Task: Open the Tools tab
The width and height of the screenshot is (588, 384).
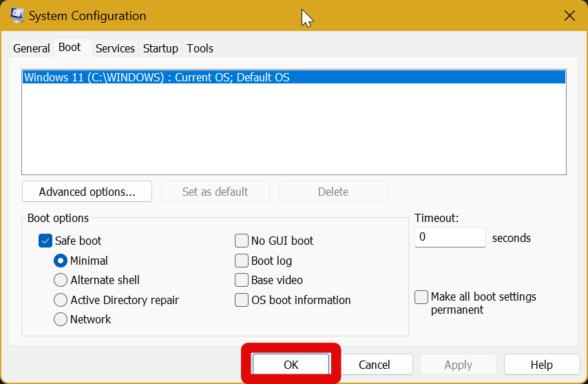Action: tap(200, 48)
